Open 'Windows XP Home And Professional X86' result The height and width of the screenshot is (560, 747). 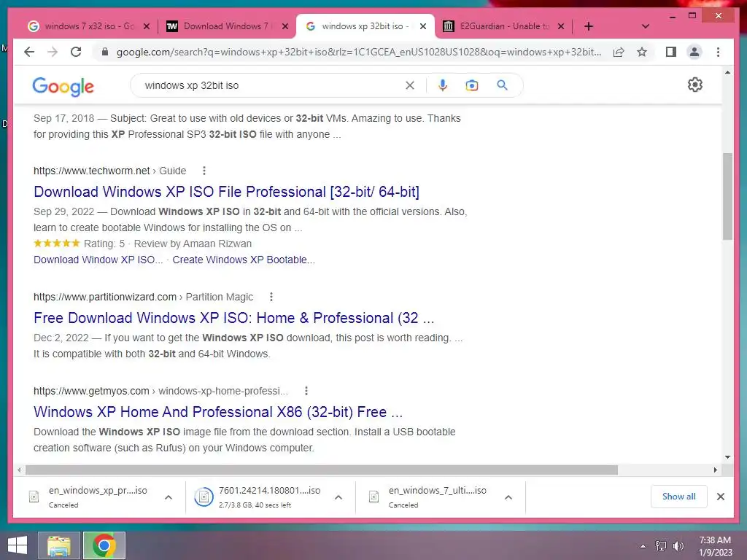click(x=218, y=411)
